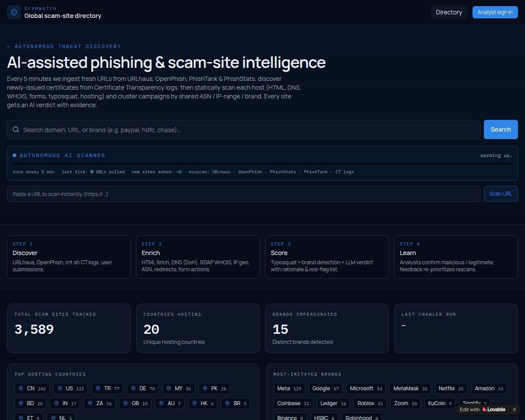Click the 'runs every 5 min' text
This screenshot has height=420, width=525.
tap(34, 171)
